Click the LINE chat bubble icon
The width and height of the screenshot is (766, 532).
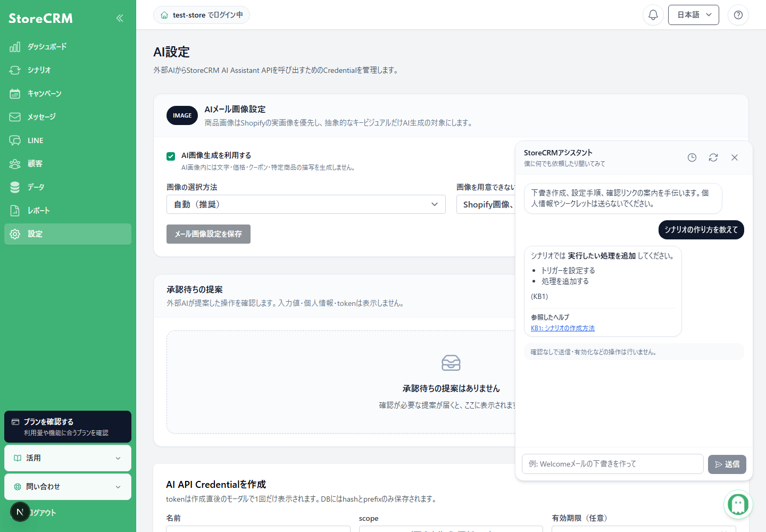pos(15,140)
